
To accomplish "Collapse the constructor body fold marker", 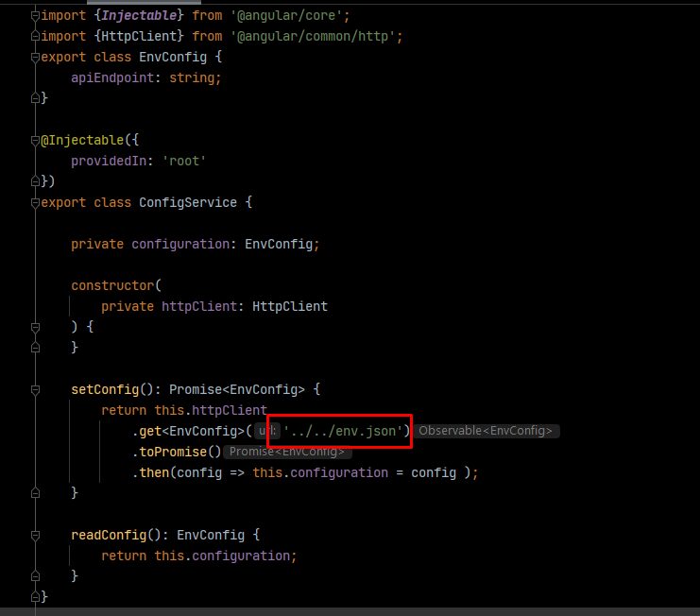I will coord(35,327).
